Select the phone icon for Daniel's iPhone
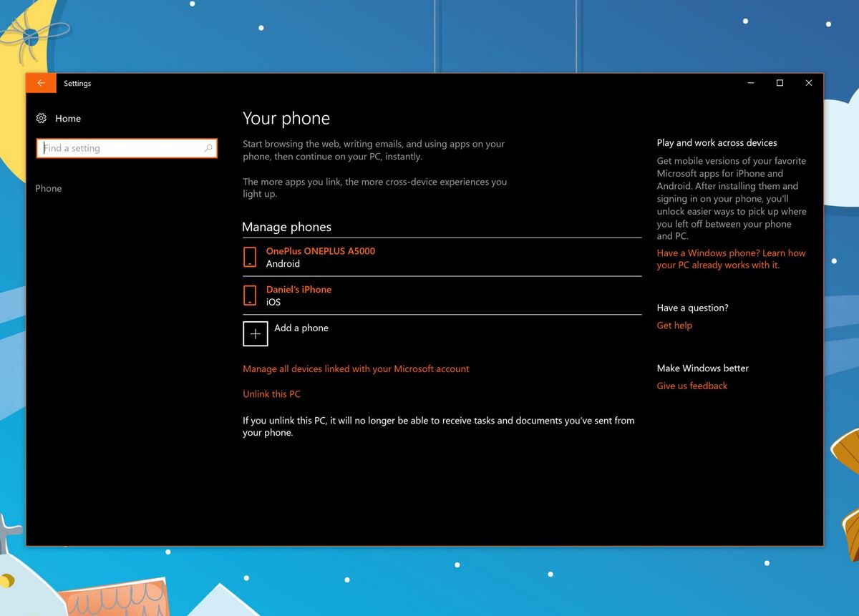This screenshot has height=616, width=859. (250, 295)
